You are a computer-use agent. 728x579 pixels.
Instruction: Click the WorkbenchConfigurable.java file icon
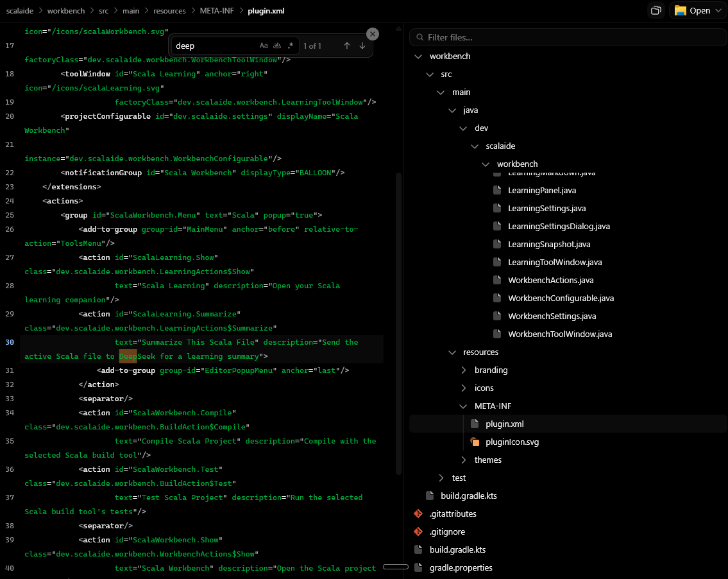tap(497, 298)
